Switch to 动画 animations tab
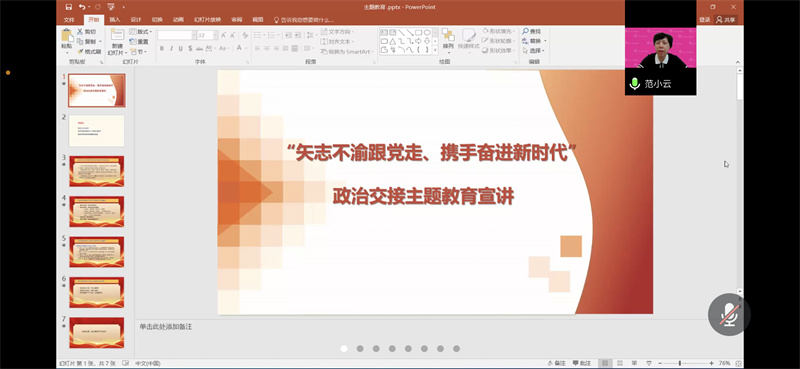 [x=178, y=19]
